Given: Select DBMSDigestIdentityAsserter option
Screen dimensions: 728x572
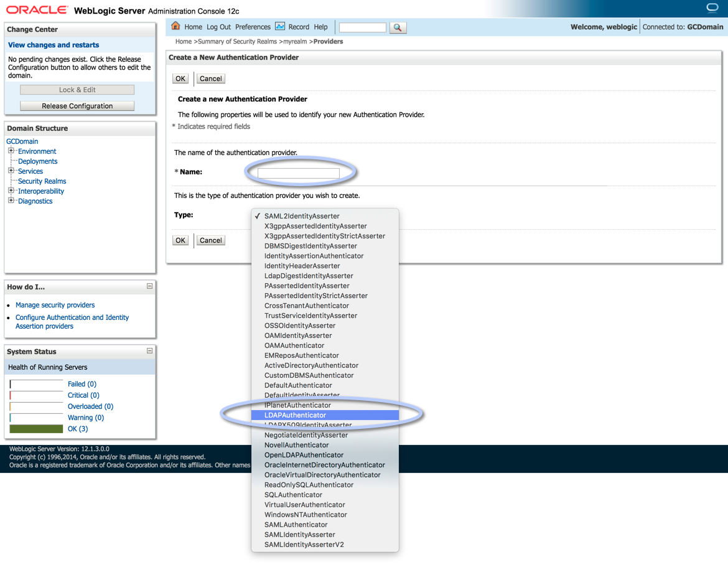Looking at the screenshot, I should pyautogui.click(x=325, y=246).
